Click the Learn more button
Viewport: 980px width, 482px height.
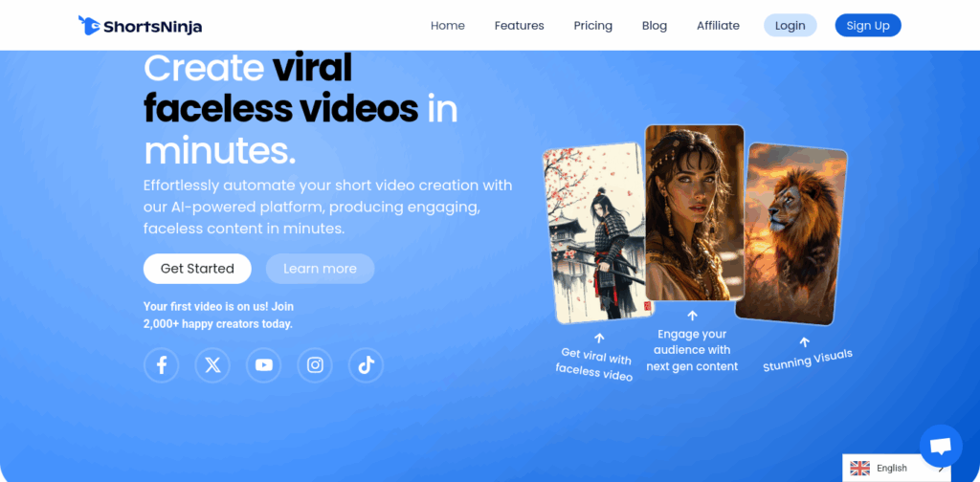click(x=320, y=269)
